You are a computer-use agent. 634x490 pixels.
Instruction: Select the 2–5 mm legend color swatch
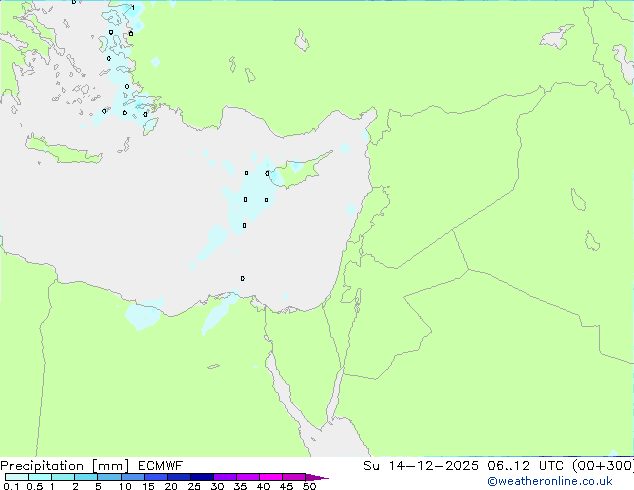pyautogui.click(x=86, y=477)
